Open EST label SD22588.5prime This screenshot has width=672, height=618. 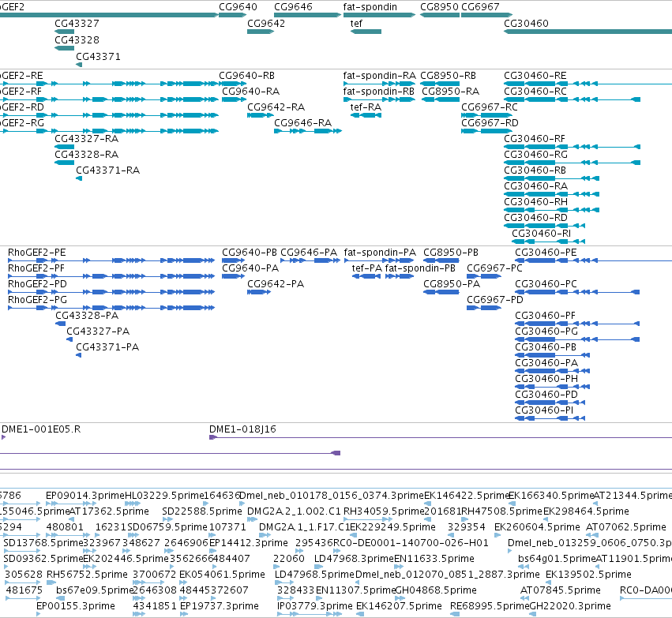[x=202, y=511]
